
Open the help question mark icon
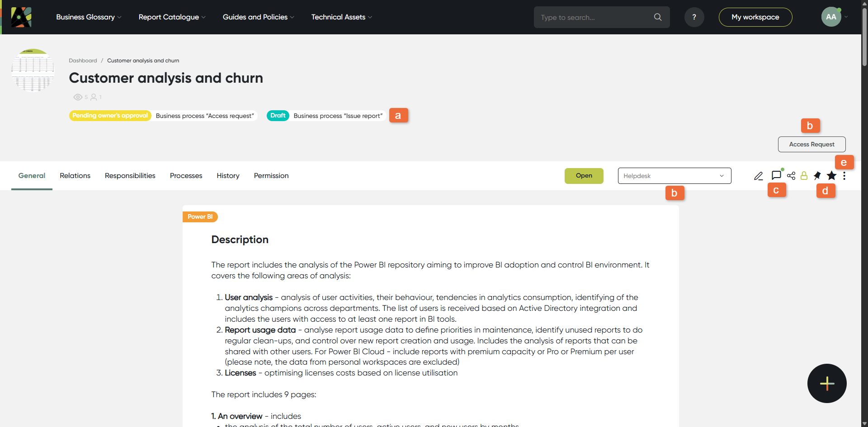(x=694, y=17)
